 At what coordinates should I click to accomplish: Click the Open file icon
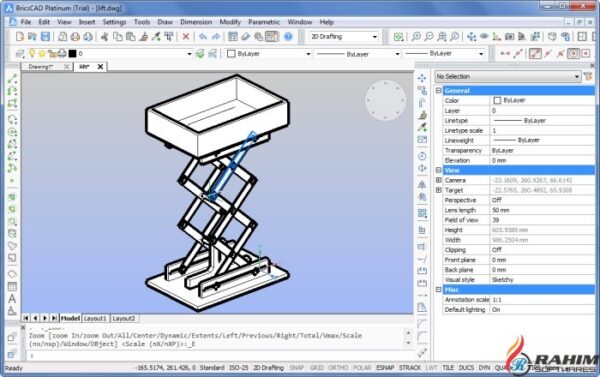tap(33, 37)
